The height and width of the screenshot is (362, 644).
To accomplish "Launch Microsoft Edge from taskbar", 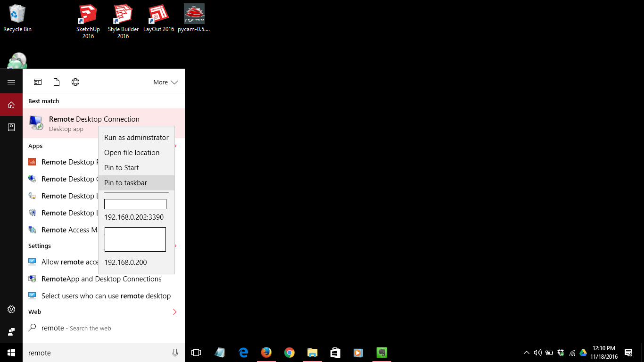I will pos(243,353).
